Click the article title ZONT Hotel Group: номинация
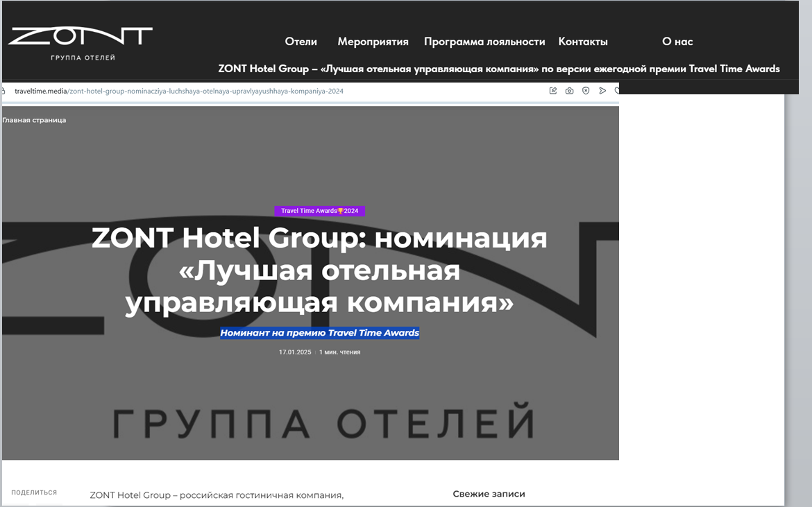This screenshot has height=507, width=812. (x=319, y=270)
